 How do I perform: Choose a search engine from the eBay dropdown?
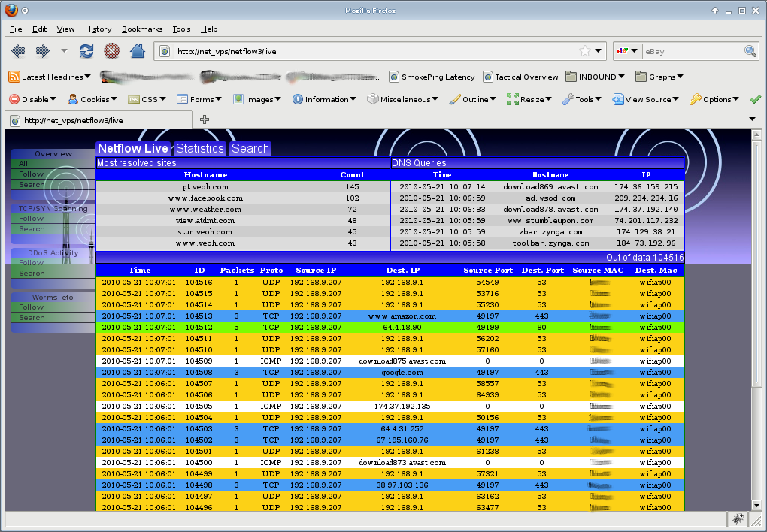[x=628, y=51]
